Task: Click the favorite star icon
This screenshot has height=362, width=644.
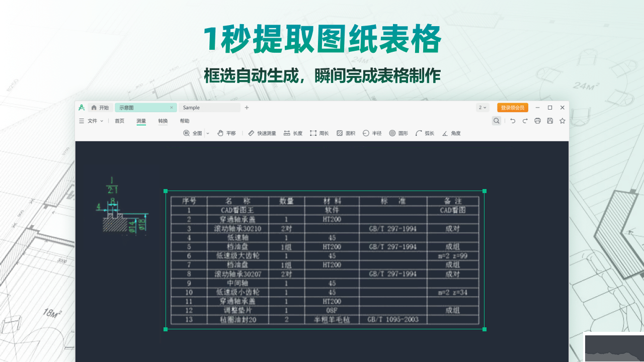Action: (x=562, y=121)
